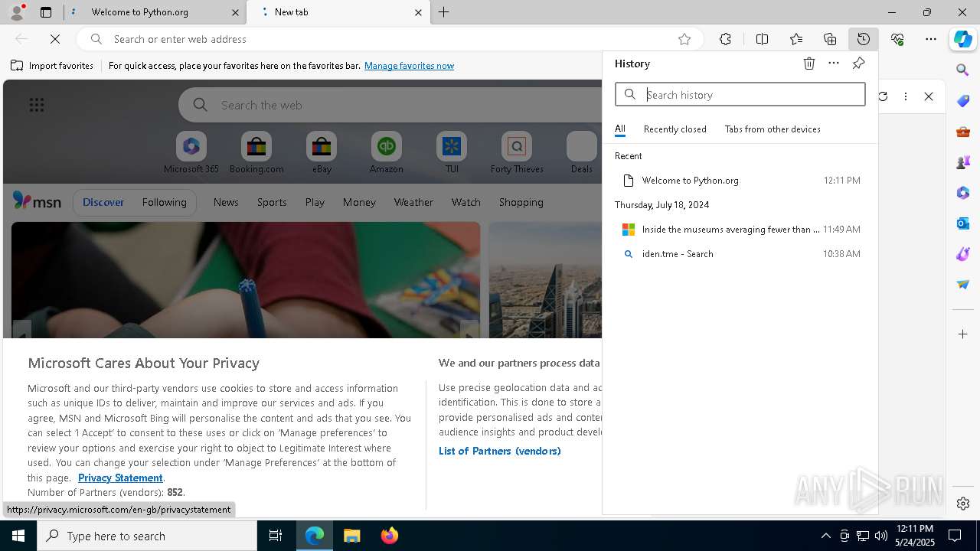Pin the History panel
980x551 pixels.
tap(858, 64)
